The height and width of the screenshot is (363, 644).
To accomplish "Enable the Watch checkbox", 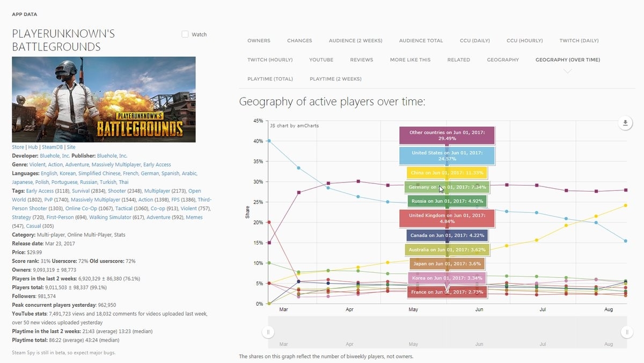I will [x=185, y=34].
